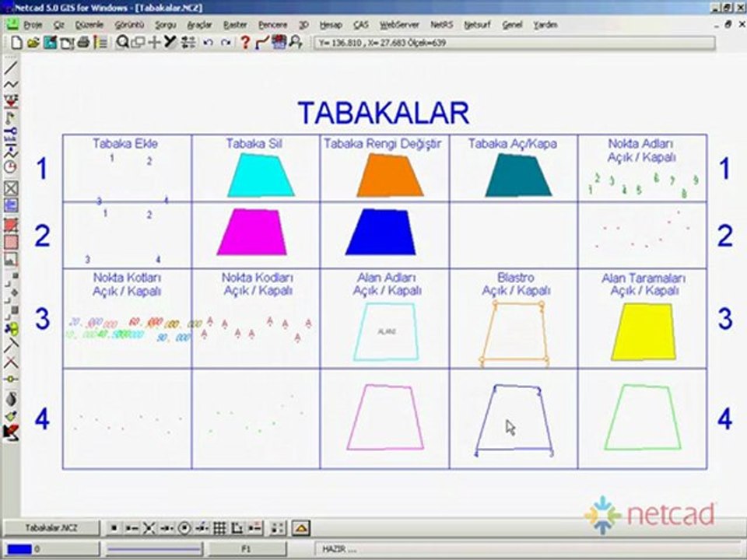Open the line style selector bar
This screenshot has width=747, height=560.
point(154,549)
